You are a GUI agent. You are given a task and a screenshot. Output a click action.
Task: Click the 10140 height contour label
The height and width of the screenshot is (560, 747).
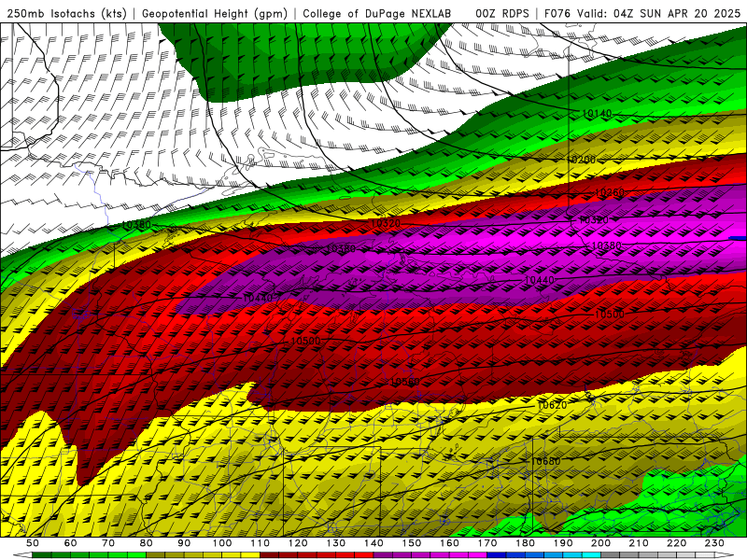pos(597,113)
